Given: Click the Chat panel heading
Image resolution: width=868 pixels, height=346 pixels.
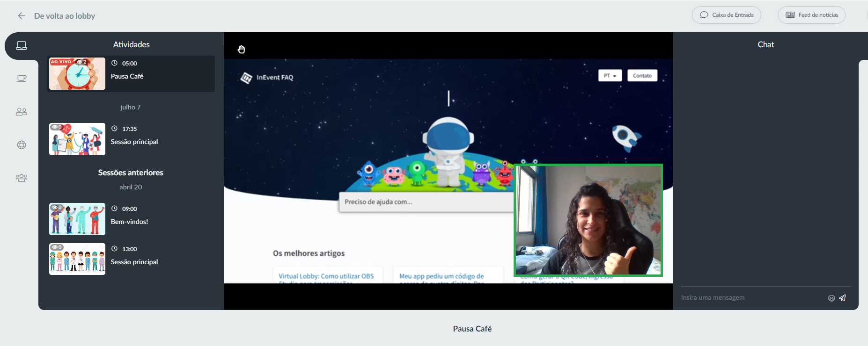Looking at the screenshot, I should [x=766, y=44].
